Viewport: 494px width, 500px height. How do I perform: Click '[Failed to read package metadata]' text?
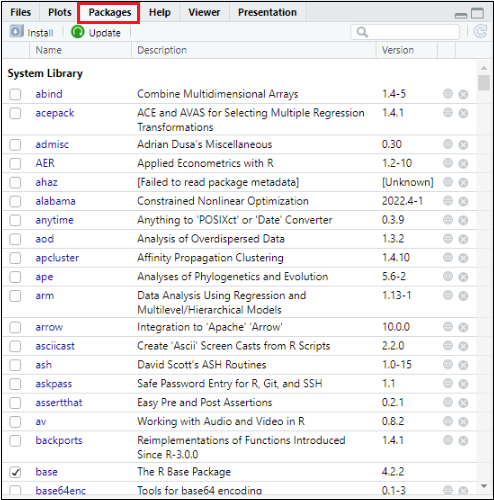pos(218,182)
